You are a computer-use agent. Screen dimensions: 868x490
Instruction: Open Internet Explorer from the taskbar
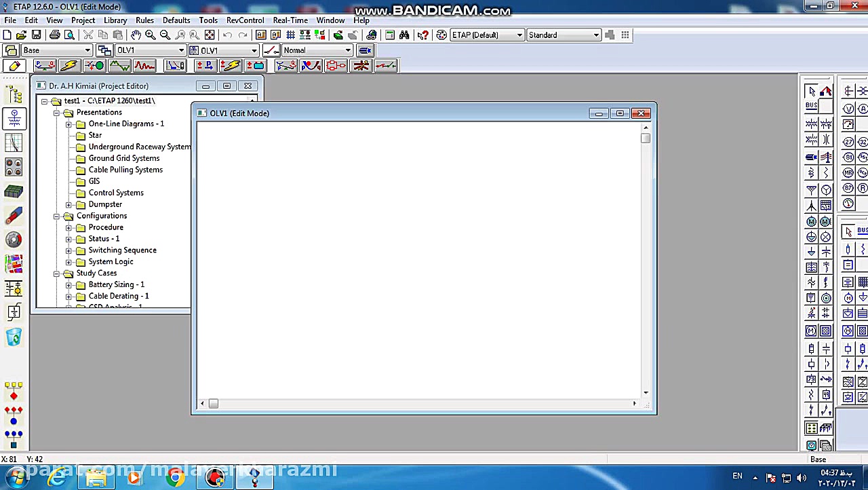(x=57, y=478)
